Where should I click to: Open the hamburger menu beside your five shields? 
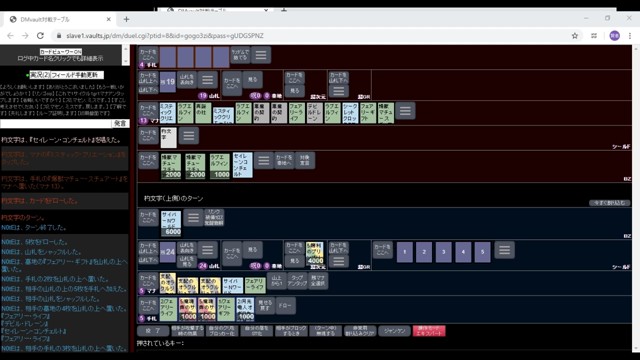pos(504,250)
